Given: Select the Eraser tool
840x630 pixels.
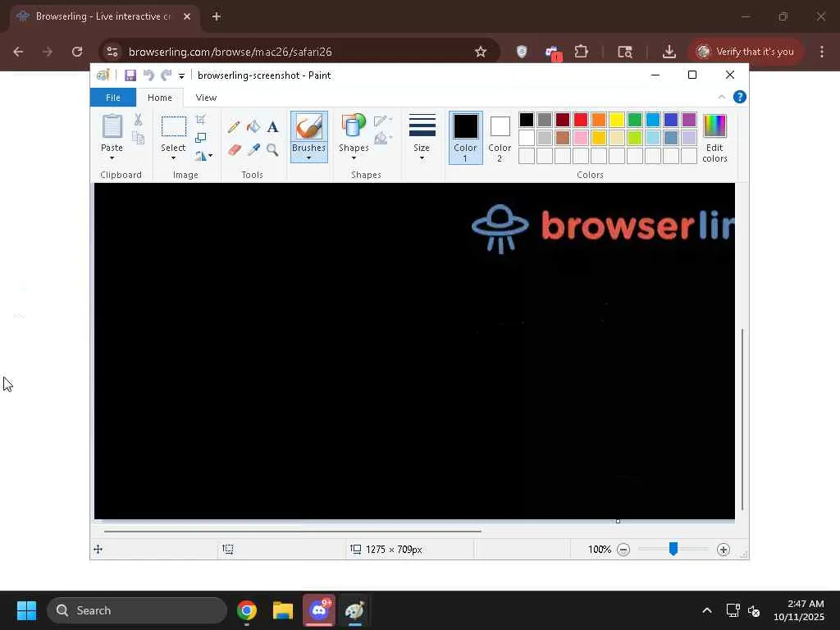Looking at the screenshot, I should [x=234, y=149].
